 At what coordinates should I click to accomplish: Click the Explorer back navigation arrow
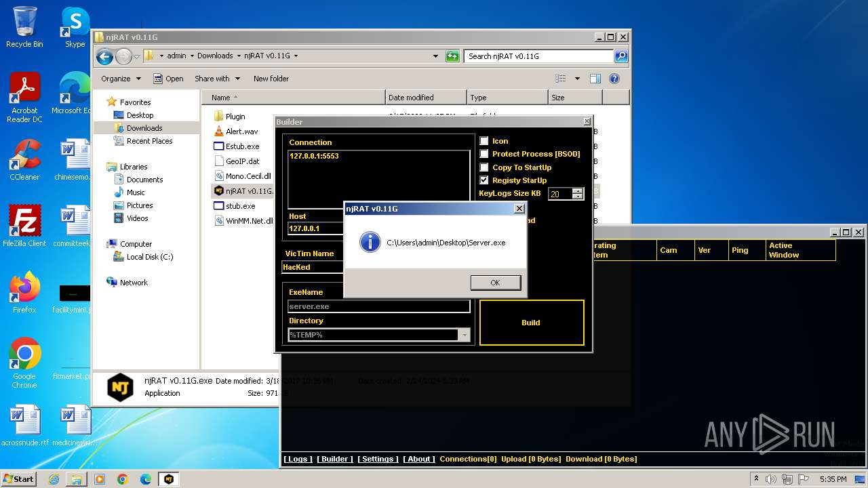pyautogui.click(x=104, y=56)
